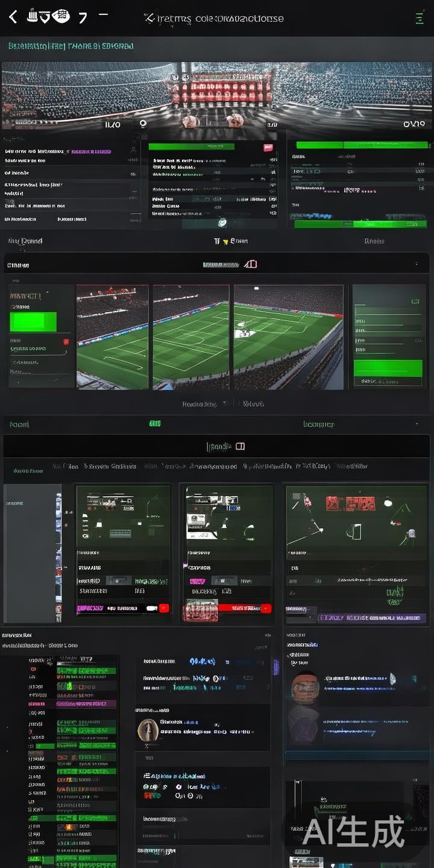The height and width of the screenshot is (868, 434).
Task: Open the middle football pitch thumbnail
Action: 190,337
